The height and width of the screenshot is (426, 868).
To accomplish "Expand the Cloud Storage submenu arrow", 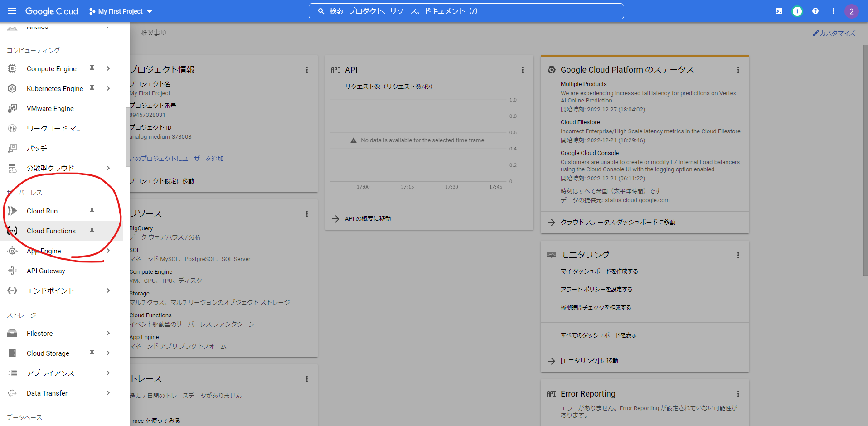I will pyautogui.click(x=108, y=353).
